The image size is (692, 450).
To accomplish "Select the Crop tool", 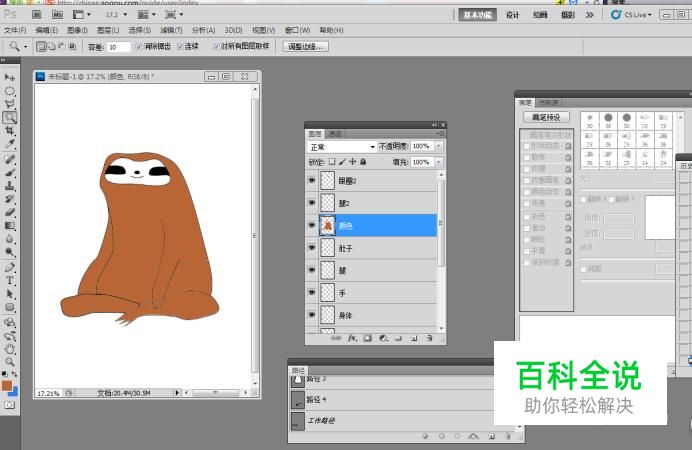I will tap(10, 131).
